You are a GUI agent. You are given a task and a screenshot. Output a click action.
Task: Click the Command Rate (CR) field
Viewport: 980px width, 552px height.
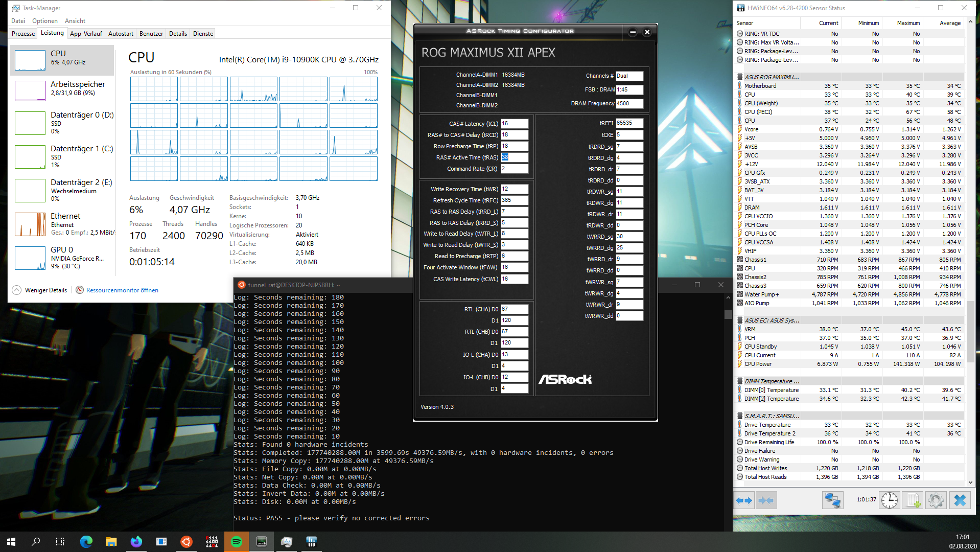click(x=515, y=169)
